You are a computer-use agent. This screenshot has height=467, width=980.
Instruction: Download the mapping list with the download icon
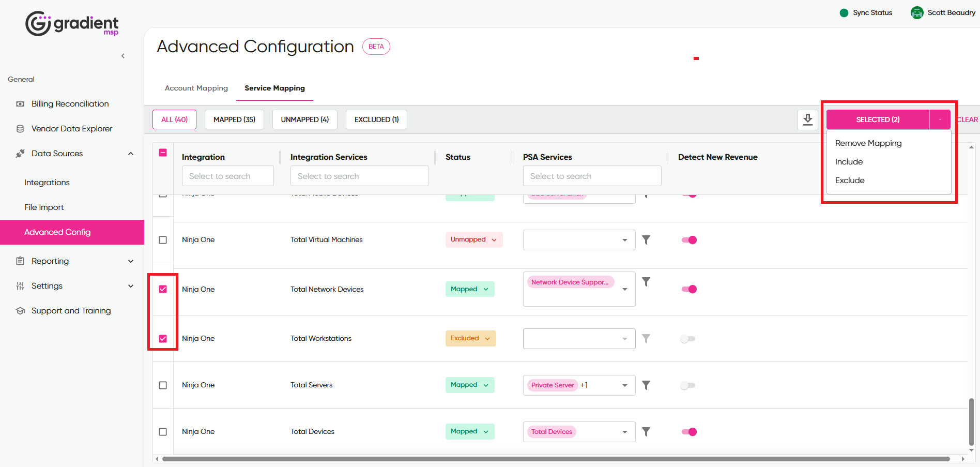808,119
